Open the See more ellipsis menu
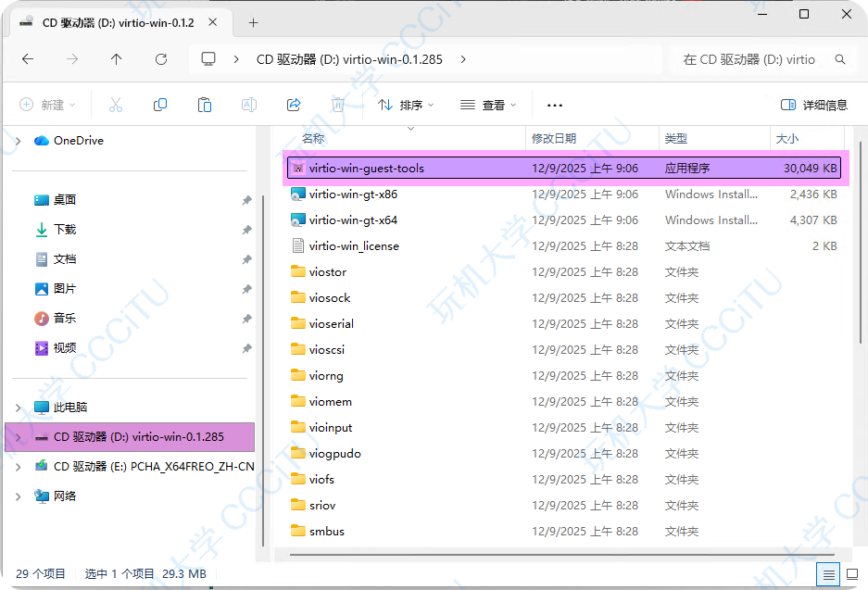The image size is (868, 590). click(555, 105)
